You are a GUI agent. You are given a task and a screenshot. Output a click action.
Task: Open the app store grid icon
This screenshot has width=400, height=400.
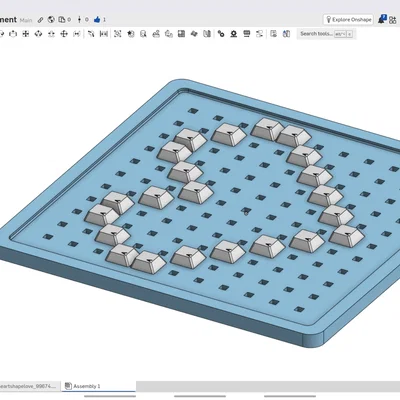pos(393,20)
